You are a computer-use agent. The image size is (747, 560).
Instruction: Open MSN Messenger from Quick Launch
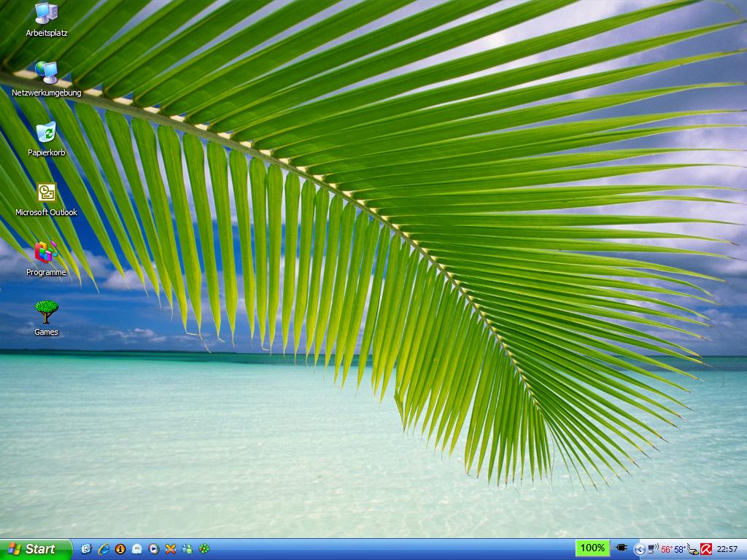pyautogui.click(x=187, y=549)
